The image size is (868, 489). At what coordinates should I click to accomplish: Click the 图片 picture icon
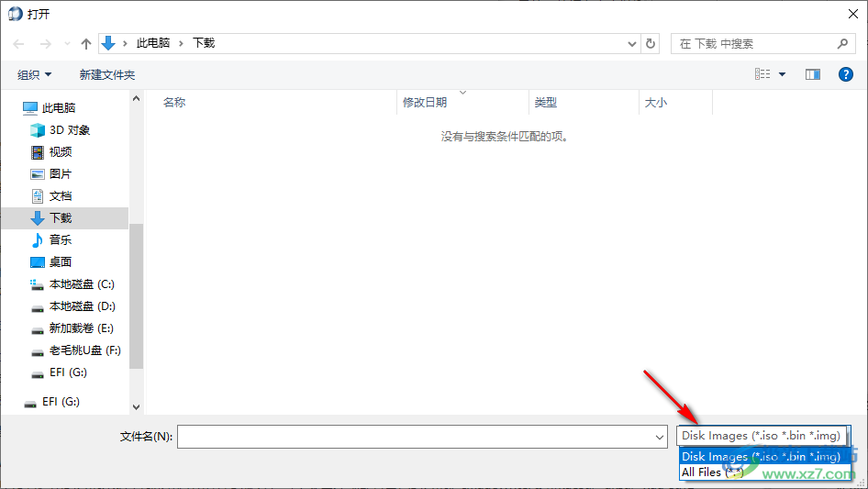[38, 174]
